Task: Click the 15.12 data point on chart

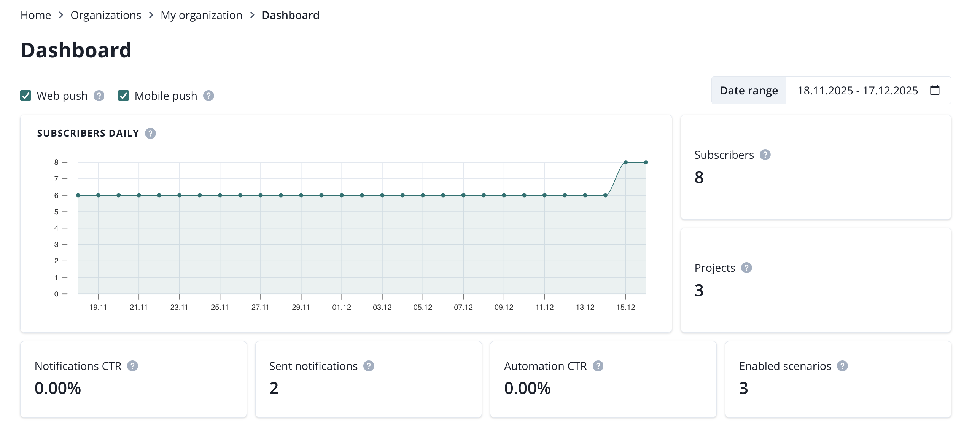Action: click(x=625, y=163)
